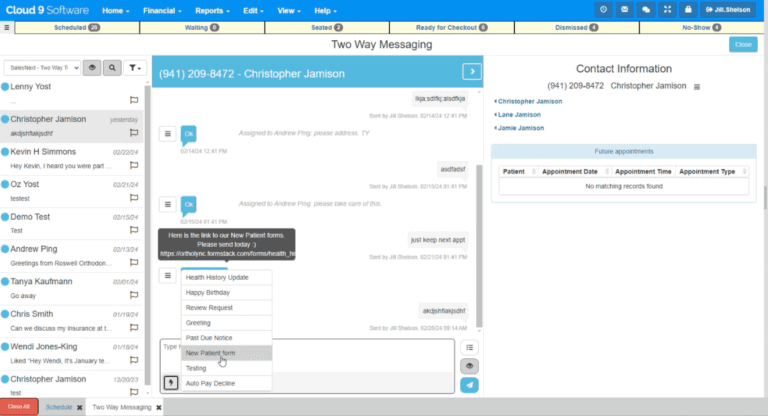This screenshot has width=768, height=416.
Task: Switch to the Seated status tab
Action: click(x=327, y=27)
